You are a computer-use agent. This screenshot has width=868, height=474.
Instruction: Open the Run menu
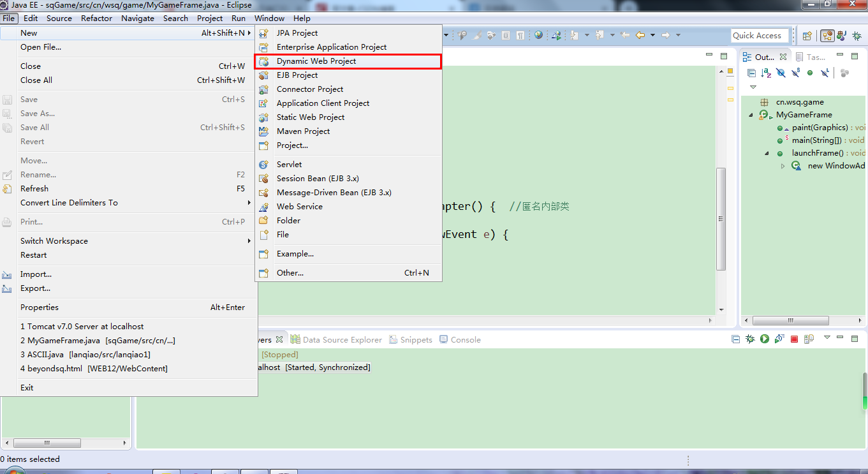click(239, 18)
